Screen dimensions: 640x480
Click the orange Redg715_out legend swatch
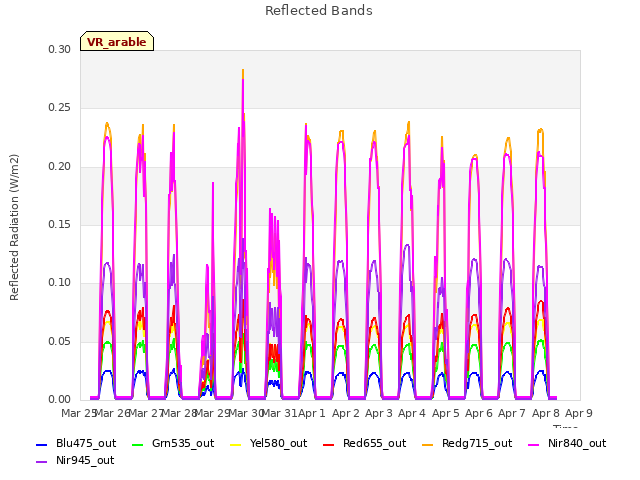pyautogui.click(x=428, y=444)
